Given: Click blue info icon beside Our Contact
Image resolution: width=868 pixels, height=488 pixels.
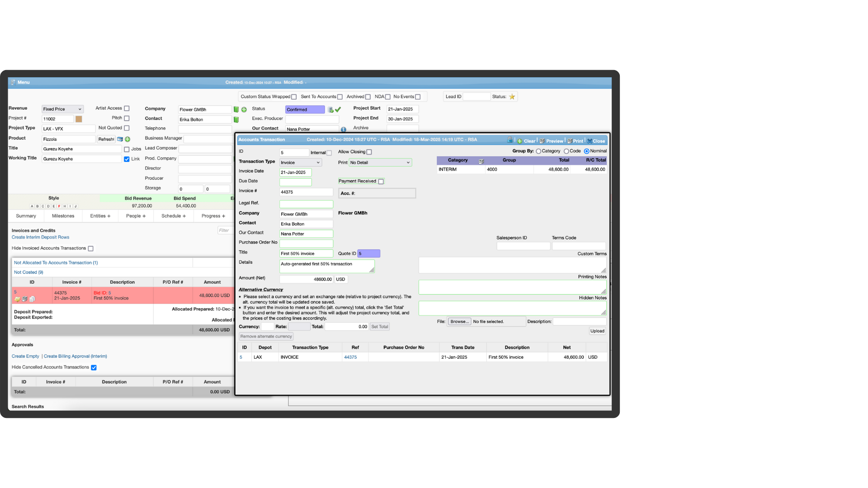Looking at the screenshot, I should point(344,129).
